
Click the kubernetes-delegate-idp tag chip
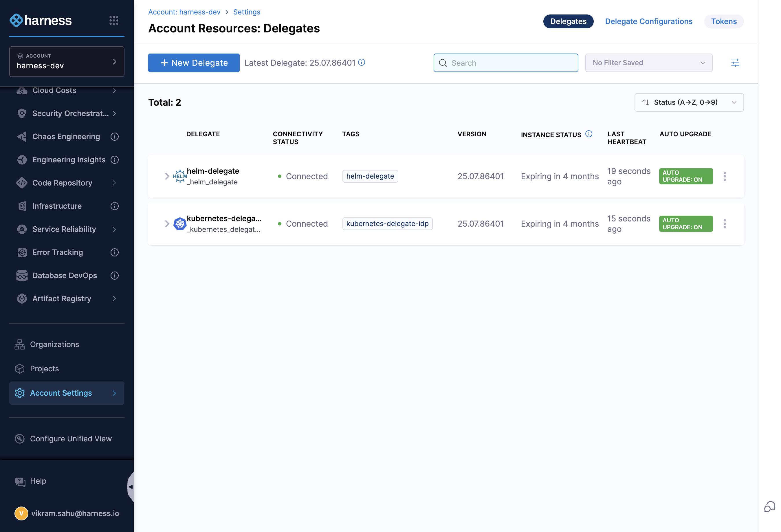coord(388,224)
